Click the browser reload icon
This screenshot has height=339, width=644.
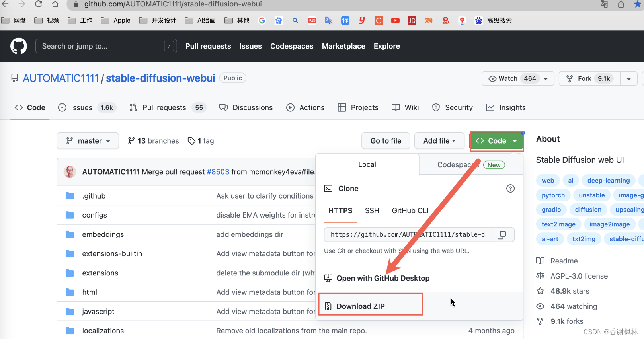(39, 4)
